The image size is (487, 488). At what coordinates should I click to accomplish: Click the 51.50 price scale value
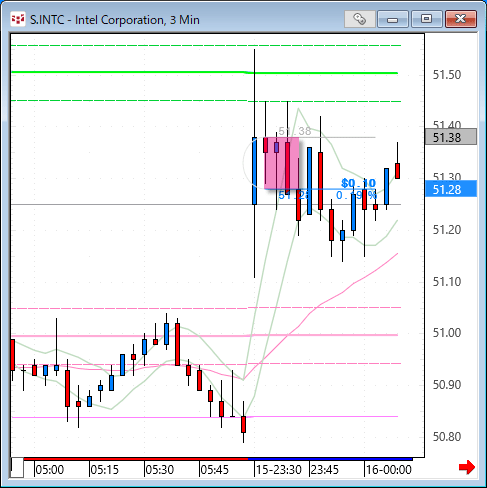(x=447, y=75)
